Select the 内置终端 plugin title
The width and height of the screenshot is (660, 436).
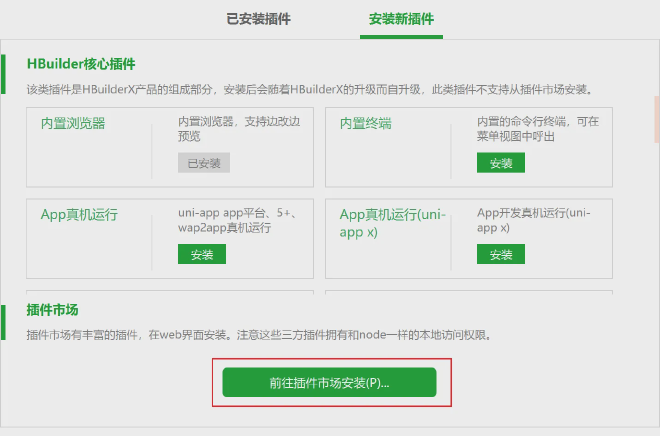tap(366, 124)
